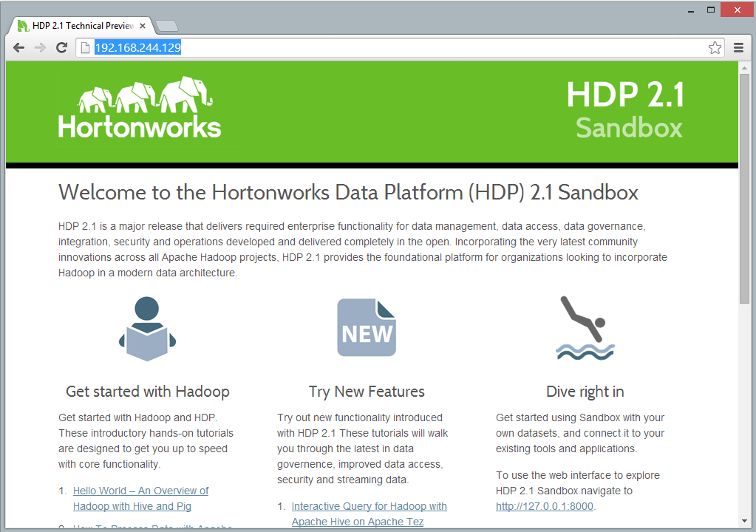The image size is (756, 532).
Task: Click the page info icon in address bar
Action: (x=85, y=48)
